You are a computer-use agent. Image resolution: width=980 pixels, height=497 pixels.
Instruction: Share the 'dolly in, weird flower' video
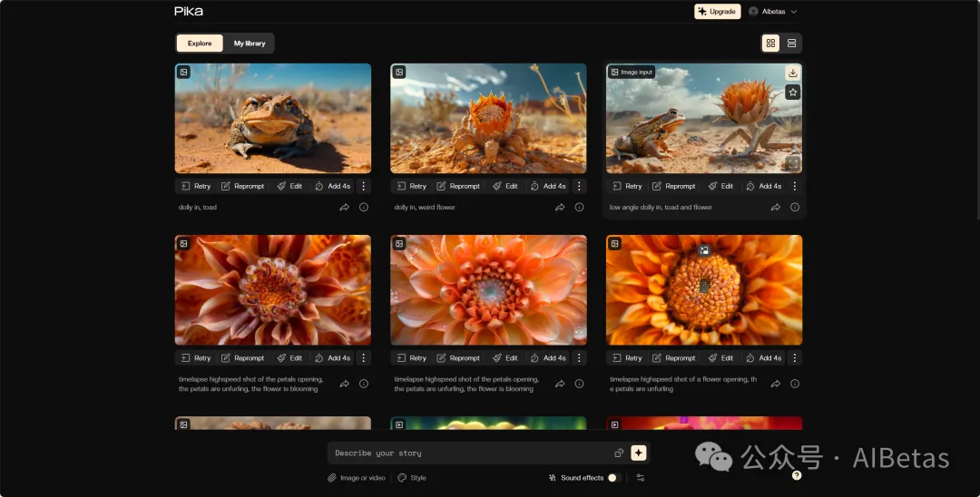click(x=559, y=208)
